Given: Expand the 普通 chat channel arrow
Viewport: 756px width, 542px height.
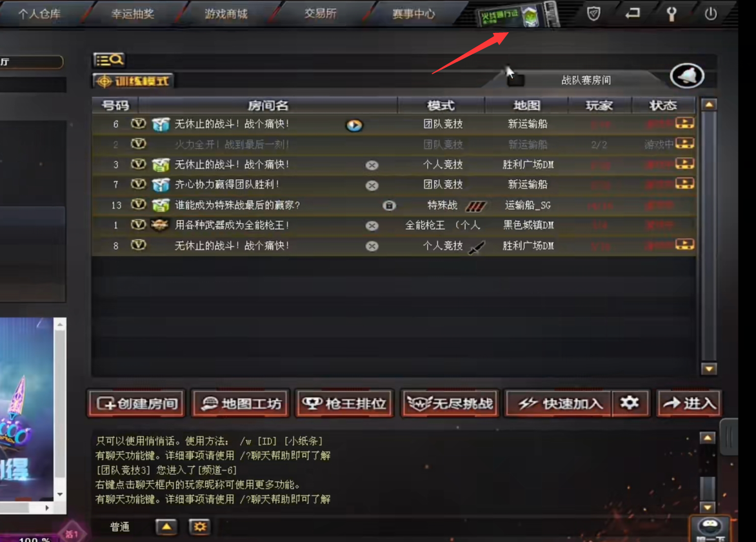Looking at the screenshot, I should pyautogui.click(x=166, y=527).
